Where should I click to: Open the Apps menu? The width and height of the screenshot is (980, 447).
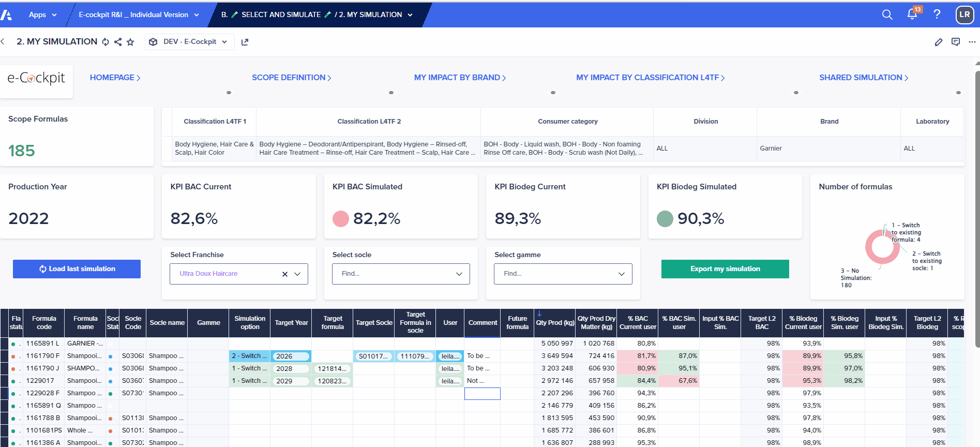[42, 15]
